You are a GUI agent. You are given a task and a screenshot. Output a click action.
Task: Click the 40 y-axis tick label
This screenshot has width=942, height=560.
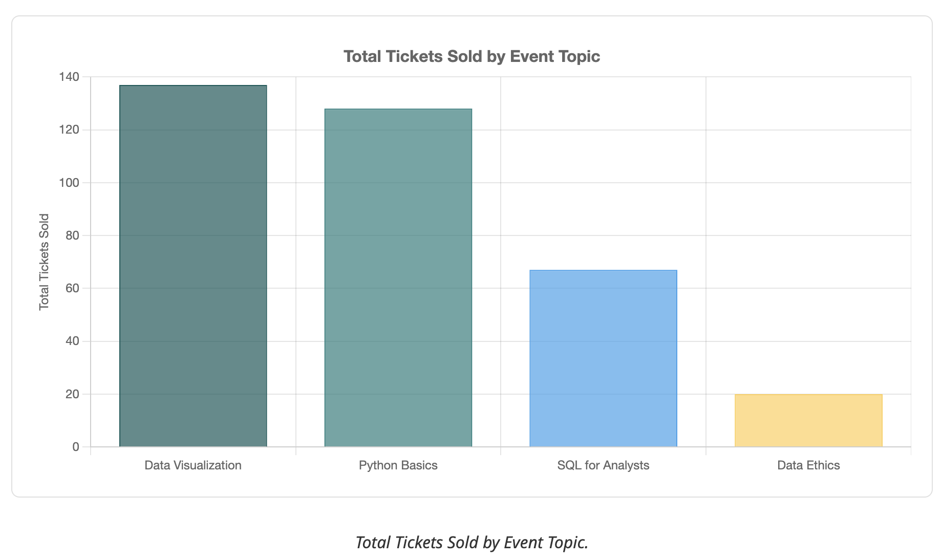(x=73, y=341)
